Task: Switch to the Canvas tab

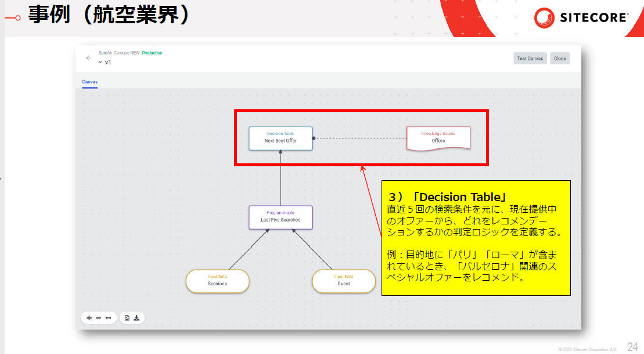Action: (89, 82)
